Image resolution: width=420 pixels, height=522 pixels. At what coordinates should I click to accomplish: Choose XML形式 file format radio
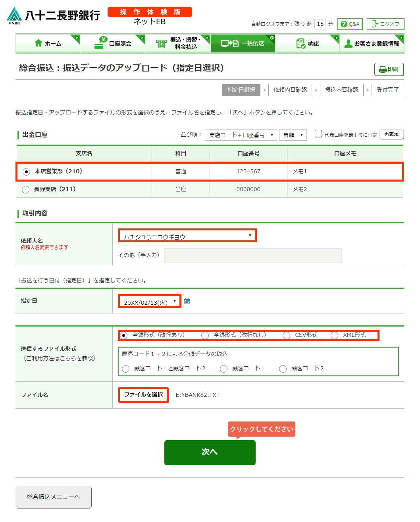(x=334, y=335)
